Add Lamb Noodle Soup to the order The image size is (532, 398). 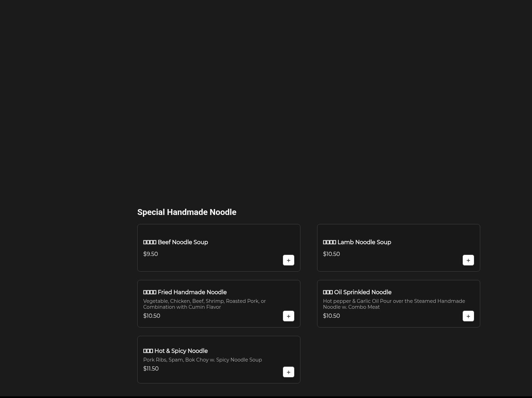468,260
